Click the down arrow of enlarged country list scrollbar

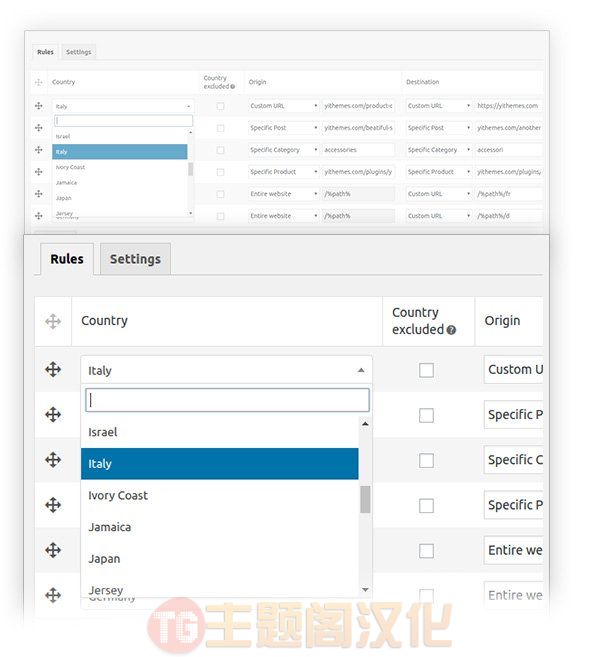[365, 590]
